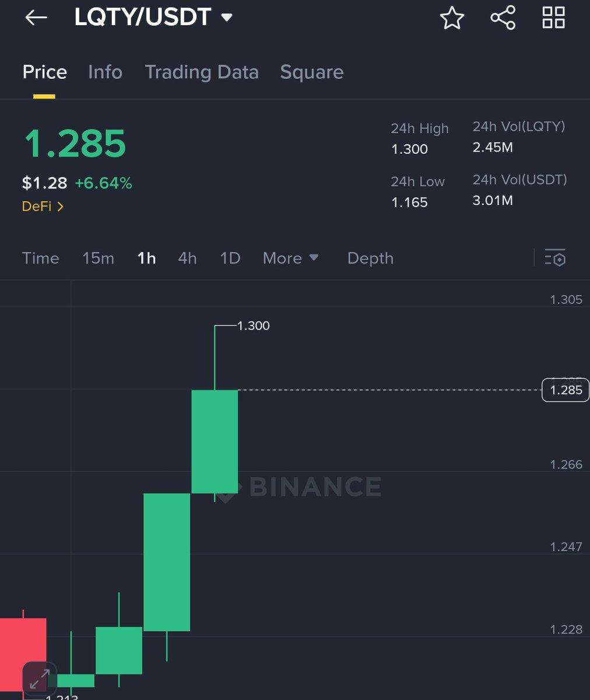This screenshot has width=590, height=700.
Task: Open the DeFi category link
Action: click(x=43, y=206)
